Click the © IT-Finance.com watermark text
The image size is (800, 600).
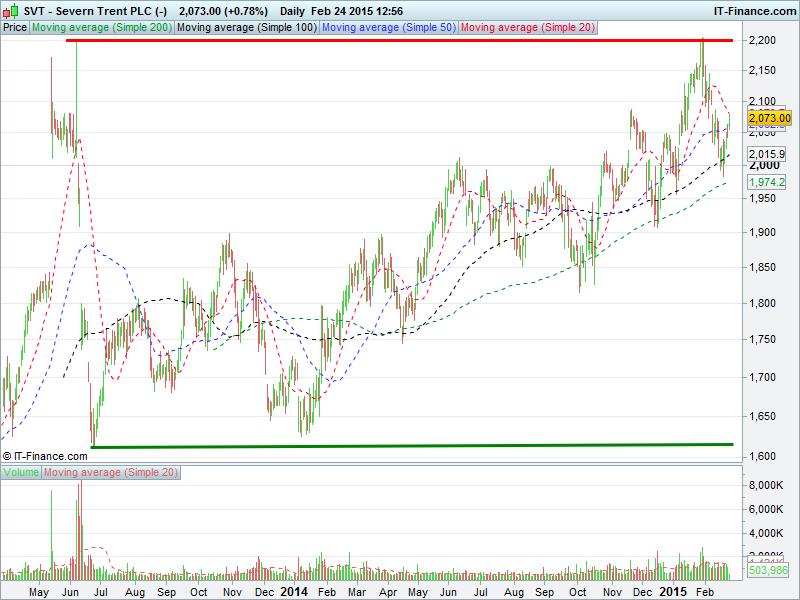point(45,456)
